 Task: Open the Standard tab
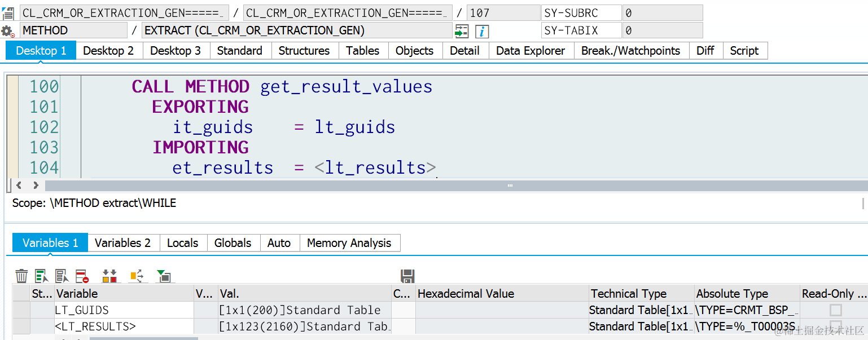(x=240, y=51)
